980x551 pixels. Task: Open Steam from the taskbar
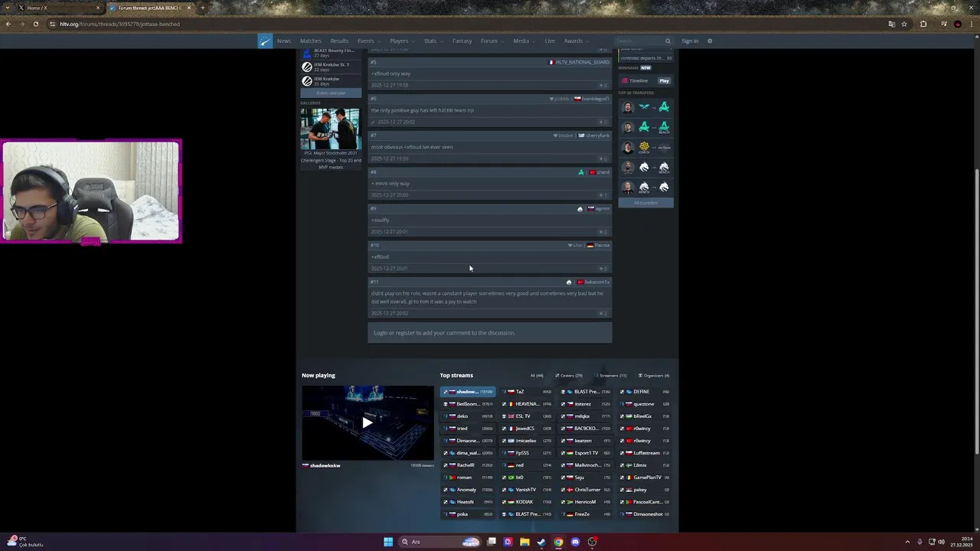[541, 542]
